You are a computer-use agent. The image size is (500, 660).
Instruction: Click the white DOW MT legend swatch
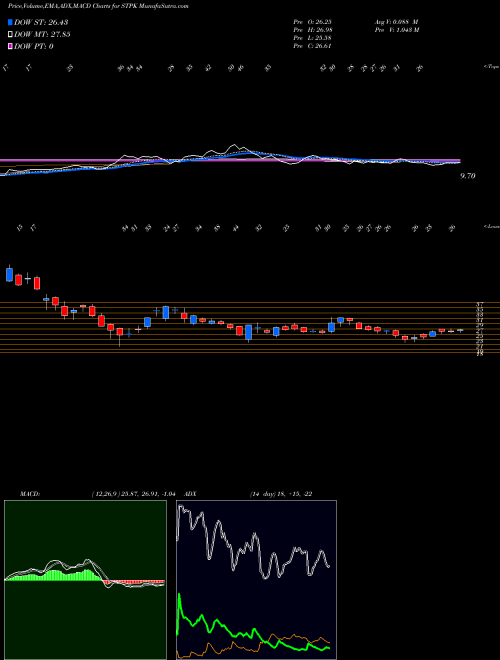click(10, 35)
